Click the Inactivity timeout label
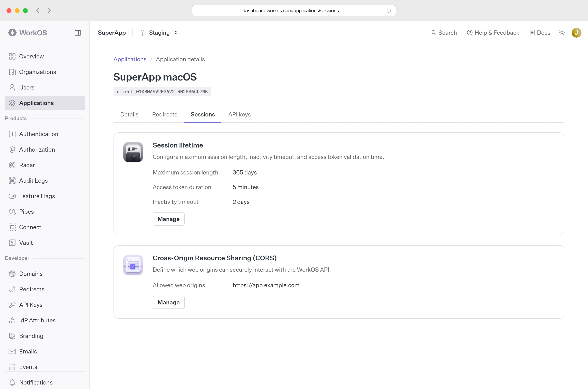Viewport: 588px width, 389px height. 176,202
